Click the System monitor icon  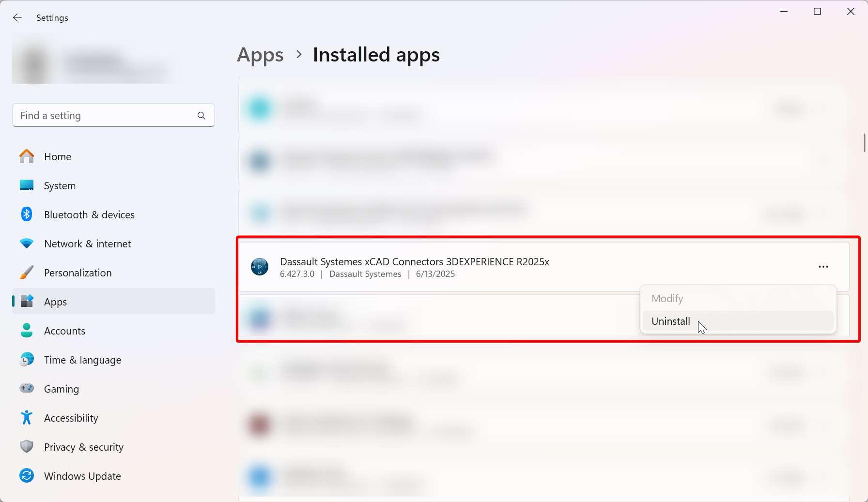click(27, 185)
